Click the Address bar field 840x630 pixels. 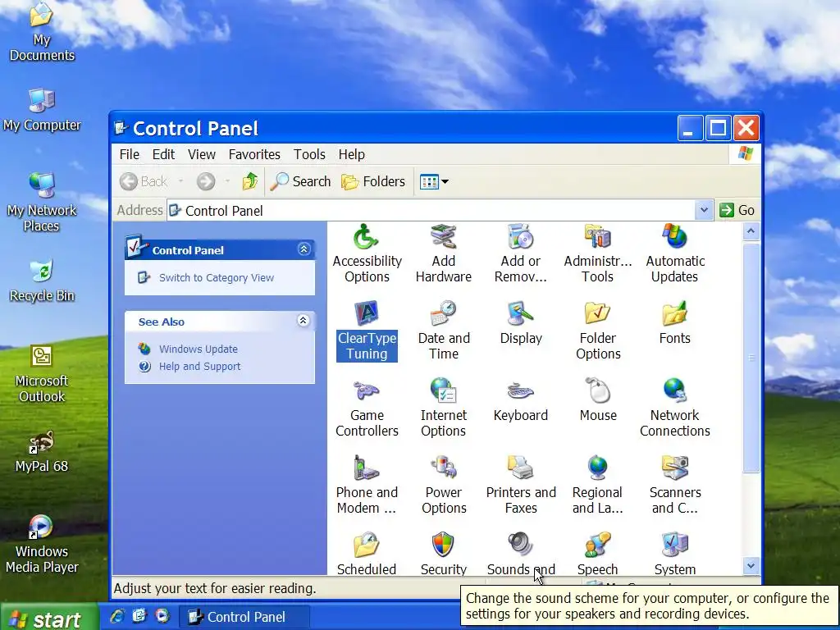(x=440, y=210)
